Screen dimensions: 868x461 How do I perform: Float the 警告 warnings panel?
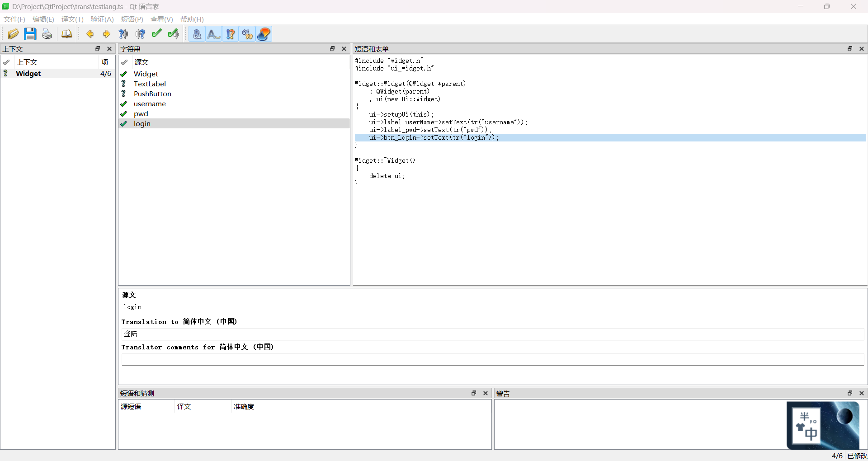850,393
